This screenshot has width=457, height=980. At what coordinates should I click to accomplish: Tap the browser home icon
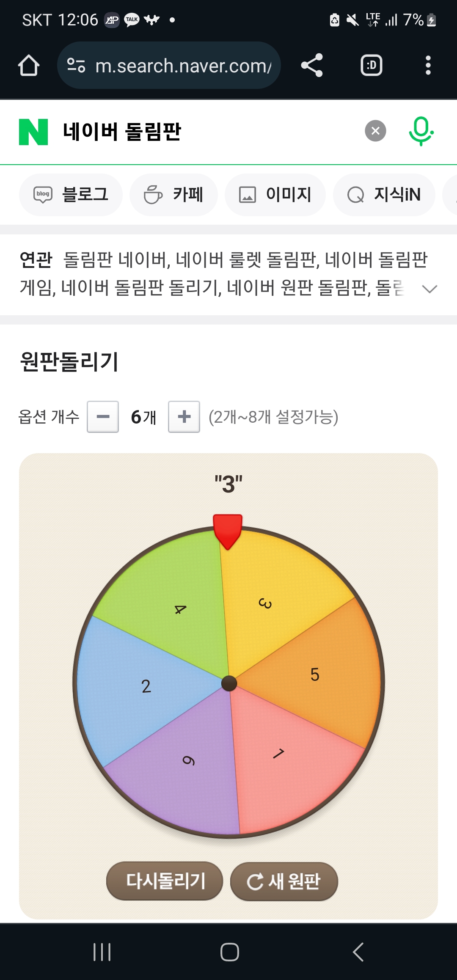[29, 66]
